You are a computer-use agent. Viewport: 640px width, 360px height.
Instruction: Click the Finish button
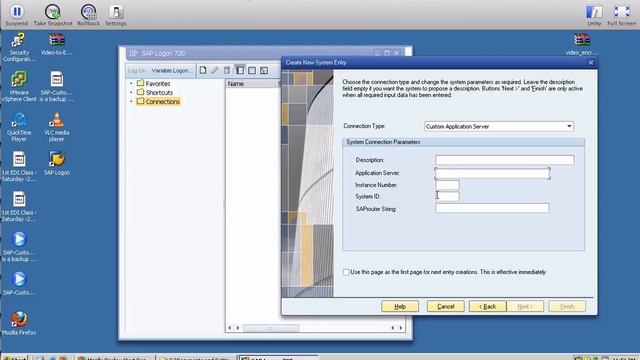point(567,307)
